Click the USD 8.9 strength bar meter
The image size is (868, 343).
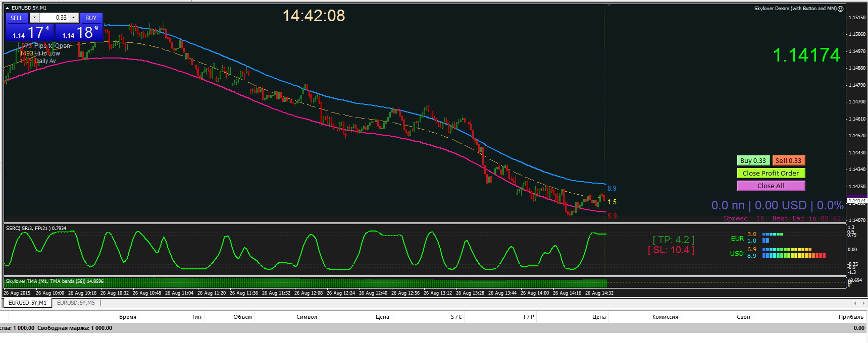tap(794, 256)
